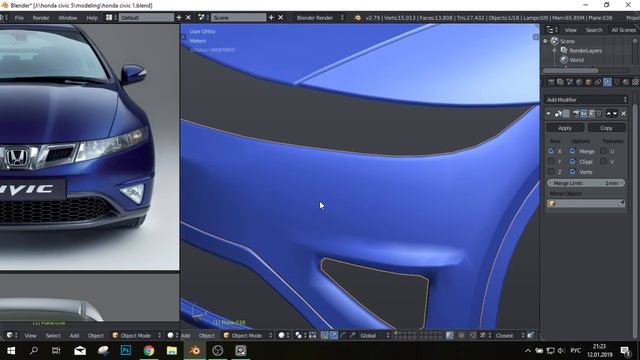Open the All Scenes display dropdown
640x360 pixels.
[623, 30]
